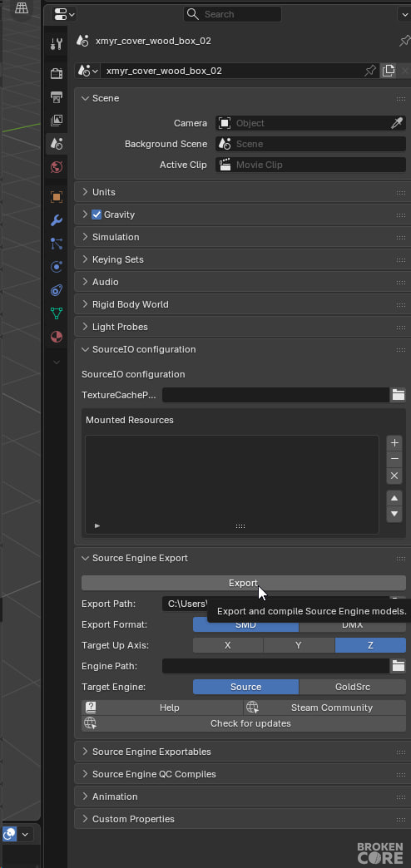This screenshot has height=868, width=411.
Task: Open the View Layer properties tab
Action: (57, 121)
